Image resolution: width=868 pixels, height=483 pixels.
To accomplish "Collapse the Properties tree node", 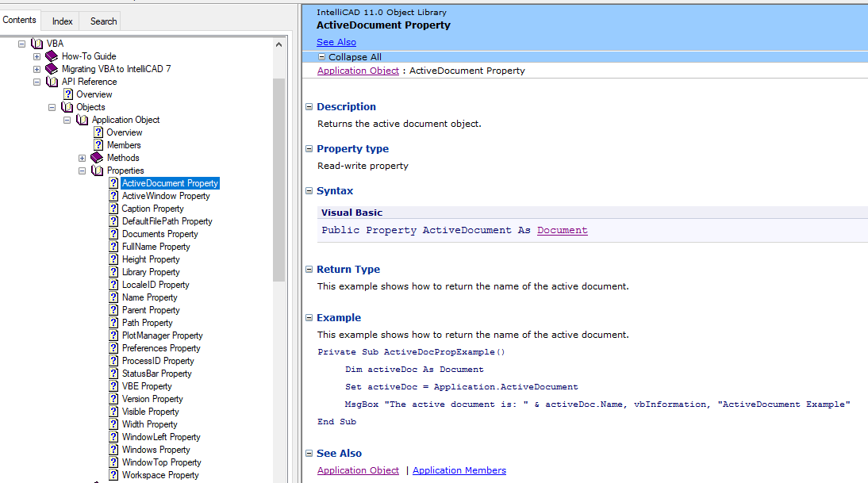I will pos(82,171).
